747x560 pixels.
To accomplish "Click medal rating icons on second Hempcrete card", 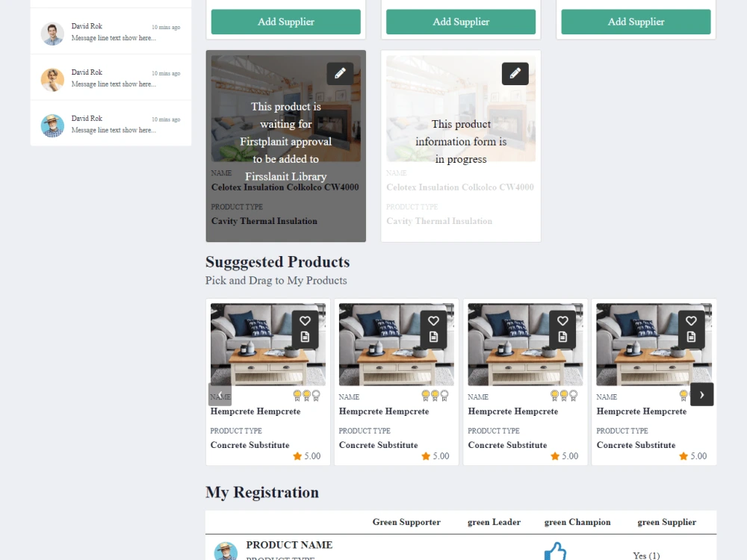I will tap(435, 395).
